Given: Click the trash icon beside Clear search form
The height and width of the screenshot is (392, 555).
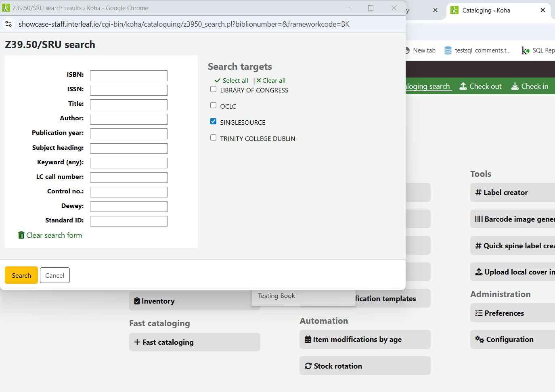Looking at the screenshot, I should click(x=21, y=235).
